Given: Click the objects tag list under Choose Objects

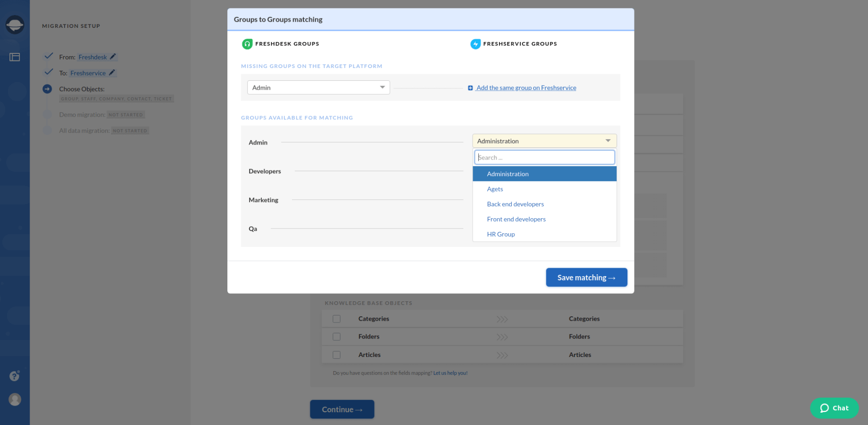Looking at the screenshot, I should (117, 99).
